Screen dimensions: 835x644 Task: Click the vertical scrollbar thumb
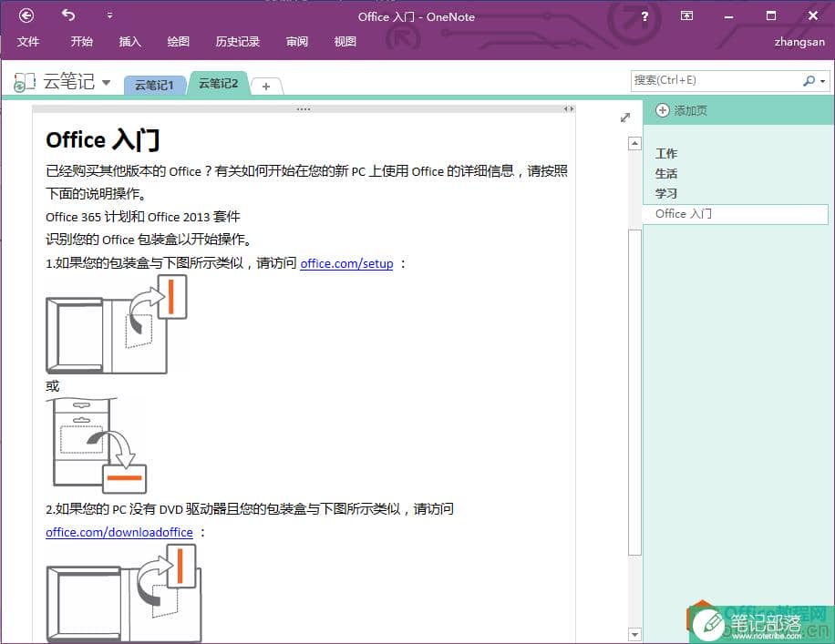634,392
